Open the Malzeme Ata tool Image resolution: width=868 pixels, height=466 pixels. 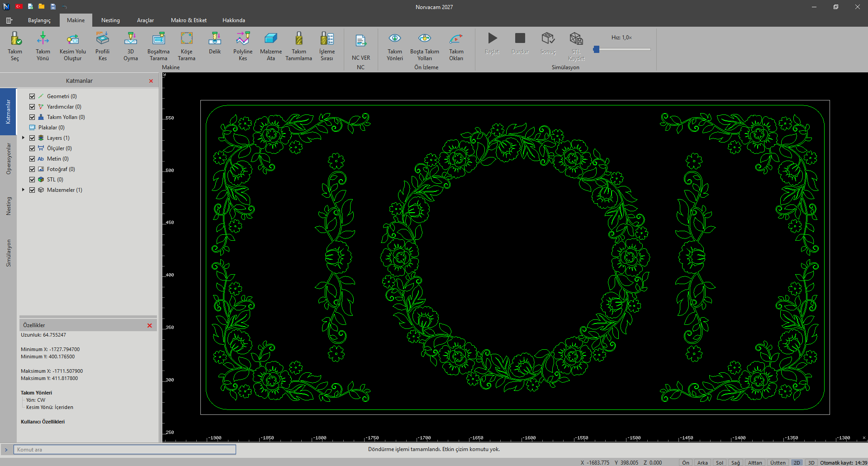(x=271, y=46)
